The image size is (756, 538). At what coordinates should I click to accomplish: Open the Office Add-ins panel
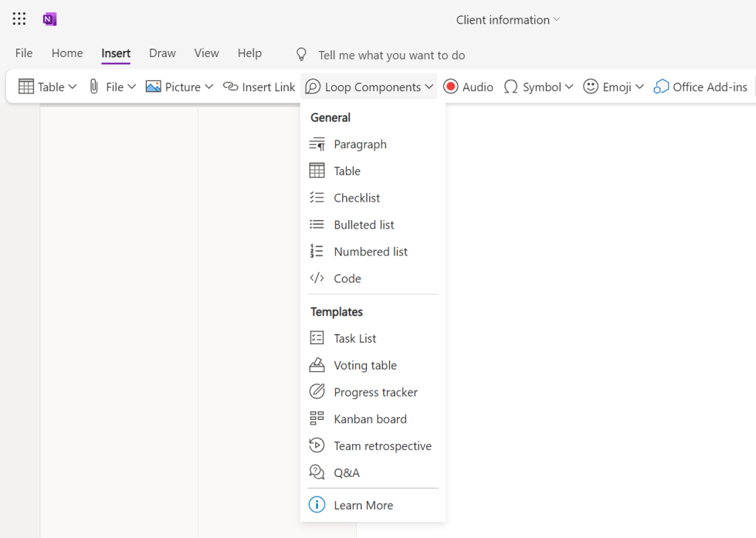tap(700, 86)
